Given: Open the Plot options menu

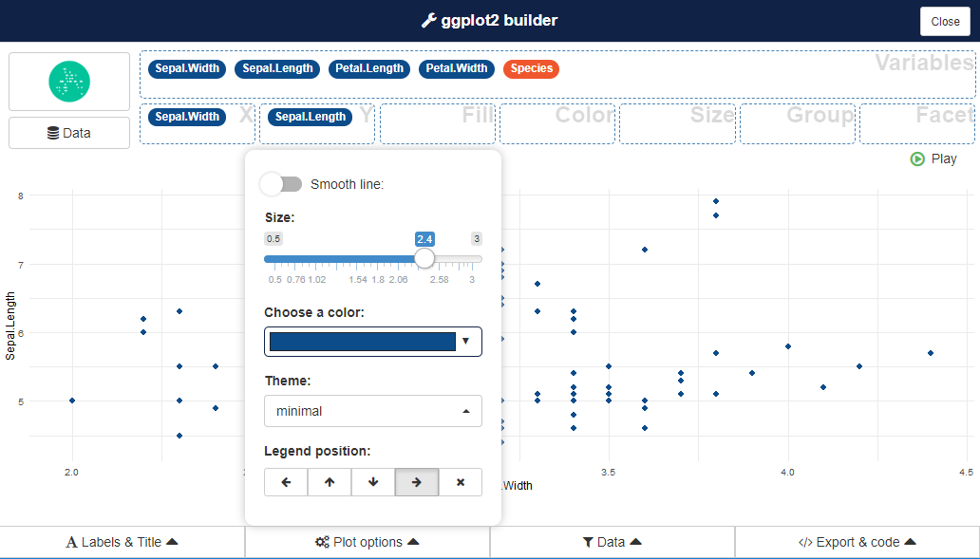Looking at the screenshot, I should [367, 542].
